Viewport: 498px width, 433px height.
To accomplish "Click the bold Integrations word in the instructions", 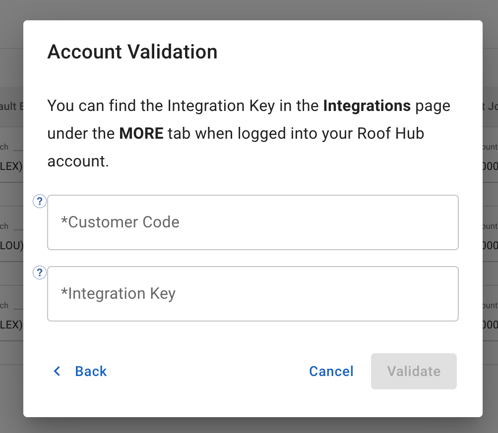I will 367,106.
